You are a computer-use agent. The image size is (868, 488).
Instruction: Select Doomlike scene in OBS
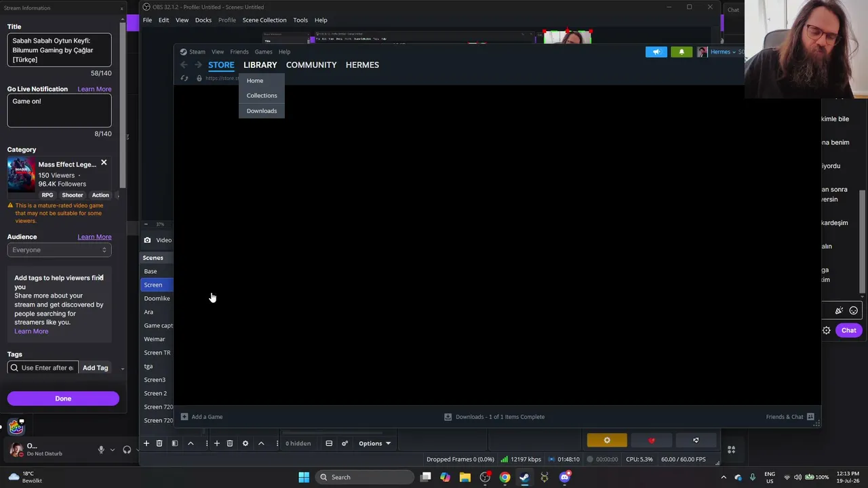(157, 298)
